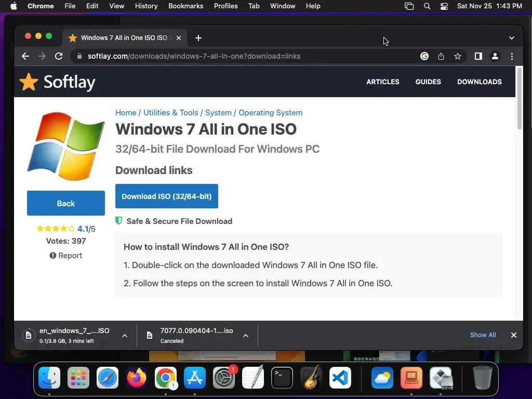The width and height of the screenshot is (532, 399).
Task: Open the History menu
Action: point(146,6)
